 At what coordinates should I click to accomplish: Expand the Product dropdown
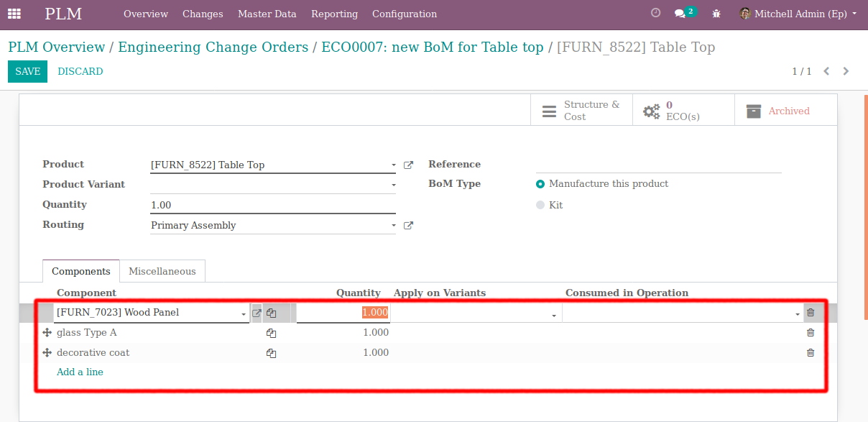pos(393,165)
